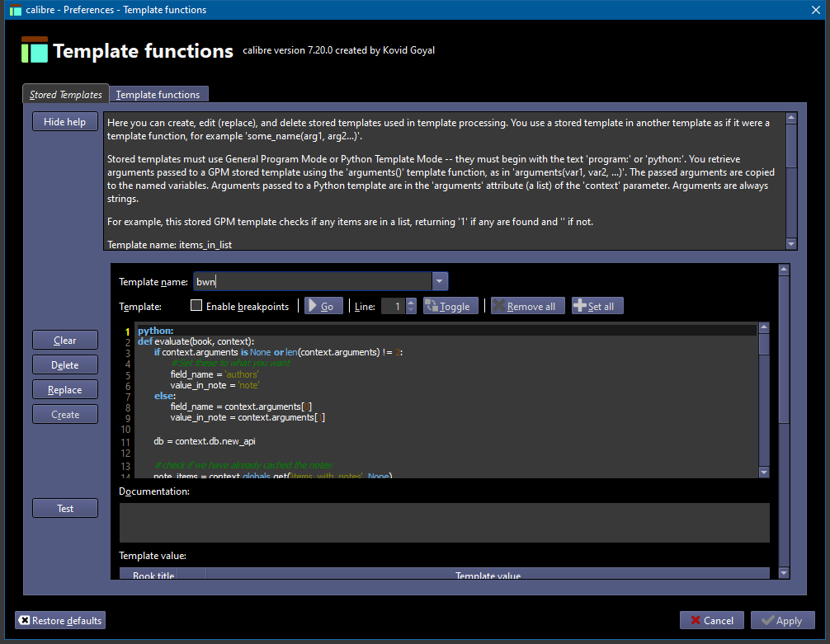Toggle the breakpoint on the current line

[450, 306]
